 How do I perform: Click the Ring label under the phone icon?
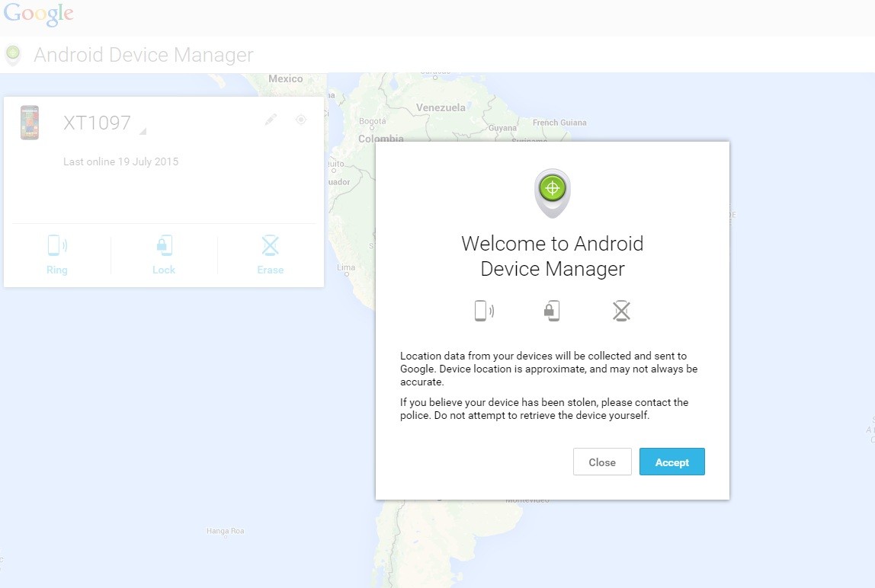(x=57, y=270)
